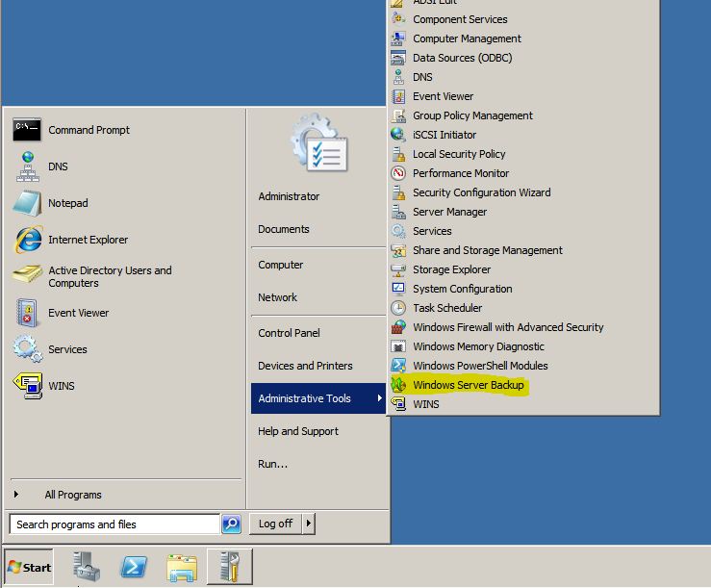Select WINS in Administrative Tools submenu
The height and width of the screenshot is (588, 711).
pyautogui.click(x=425, y=404)
